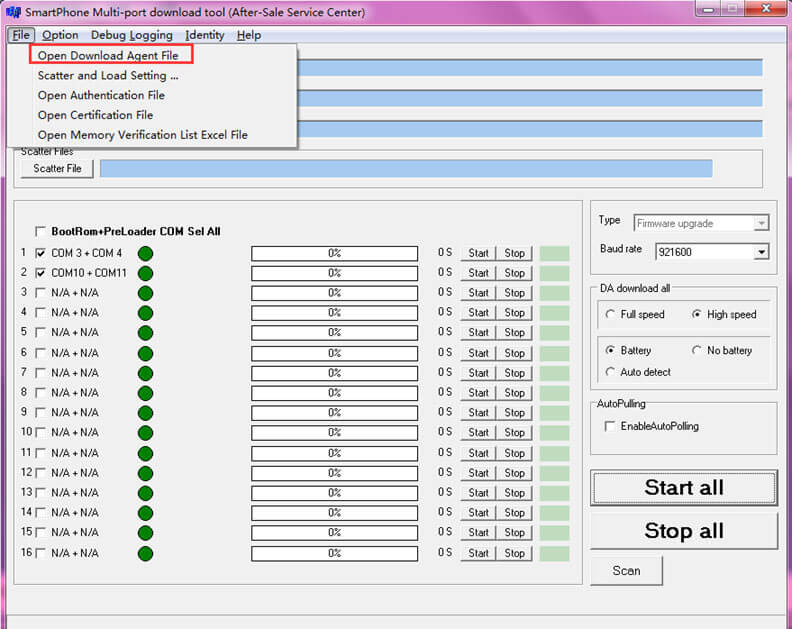This screenshot has height=629, width=792.
Task: Open the Debug Logging menu
Action: tap(132, 35)
